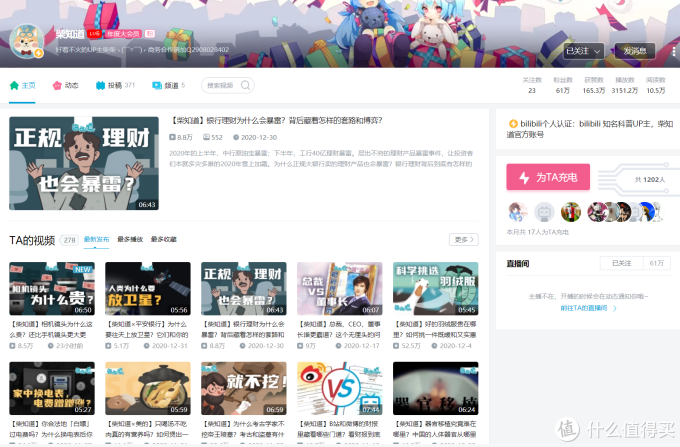Click the 发消息 button
This screenshot has width=680, height=447.
click(634, 51)
